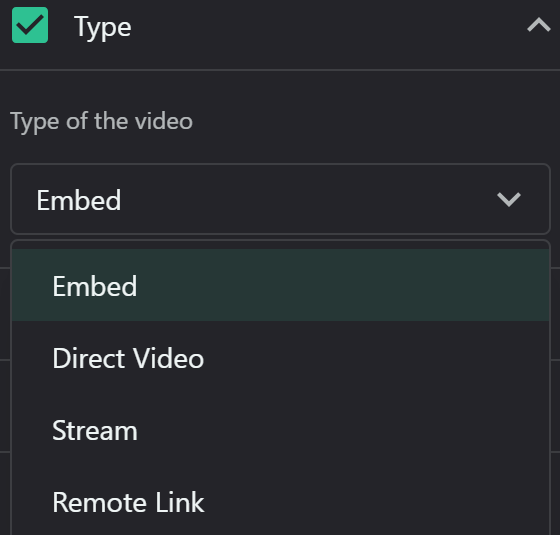Screen dimensions: 560x535
Task: Click the selected Embed value text in the field
Action: [79, 200]
